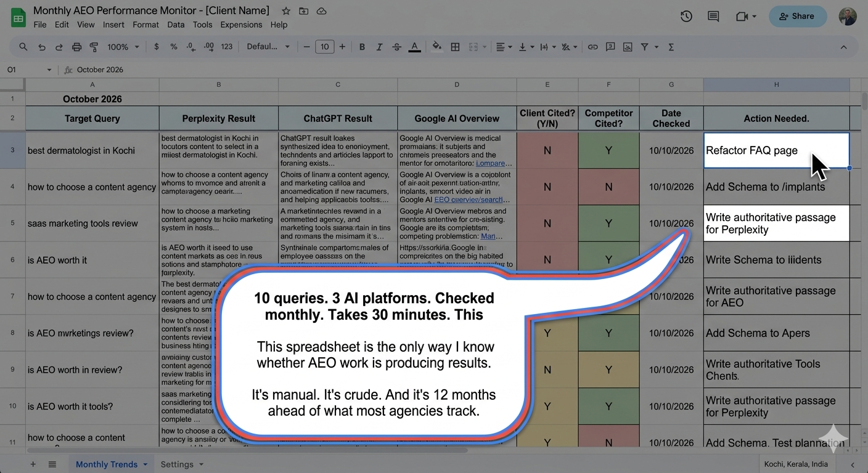Open the Edit menu
868x473 pixels.
(x=62, y=25)
